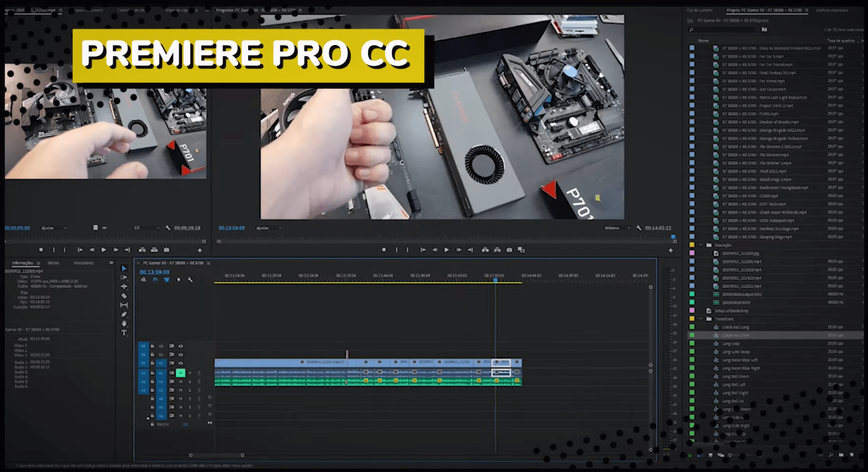868x472 pixels.
Task: Open the Project panel menu icon
Action: tap(806, 10)
